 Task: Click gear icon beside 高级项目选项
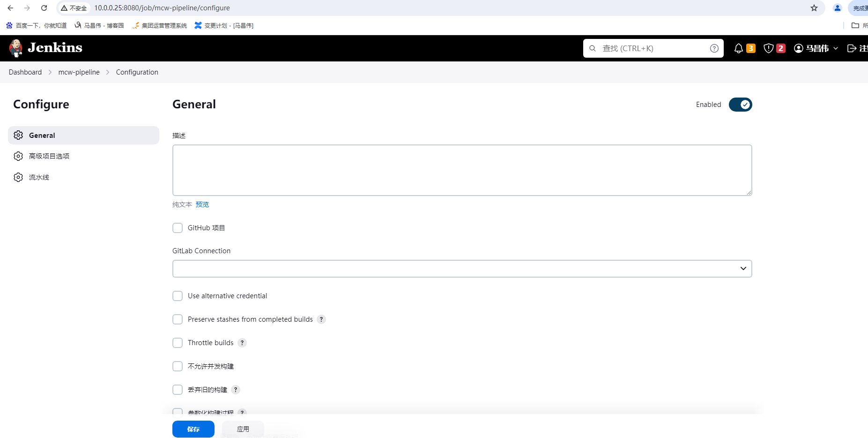click(x=18, y=156)
